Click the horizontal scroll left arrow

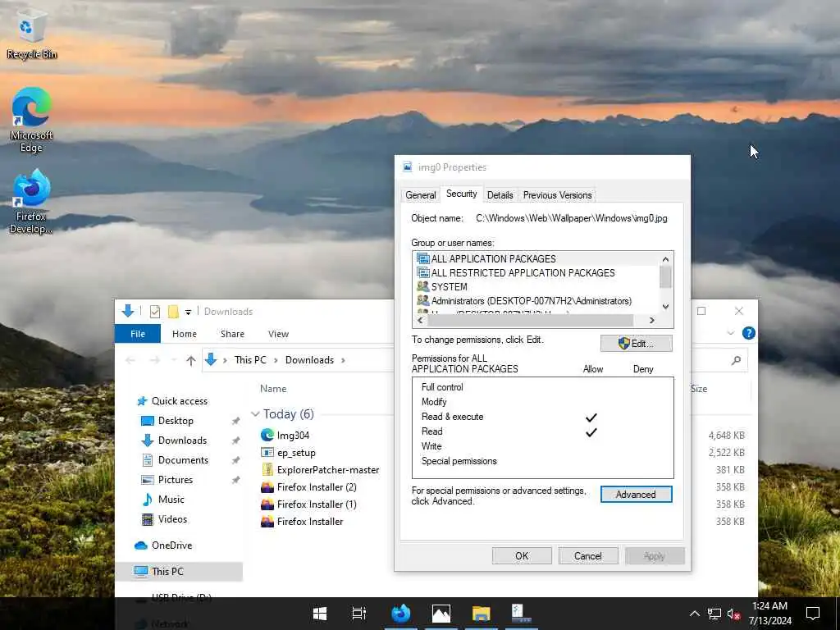(420, 321)
